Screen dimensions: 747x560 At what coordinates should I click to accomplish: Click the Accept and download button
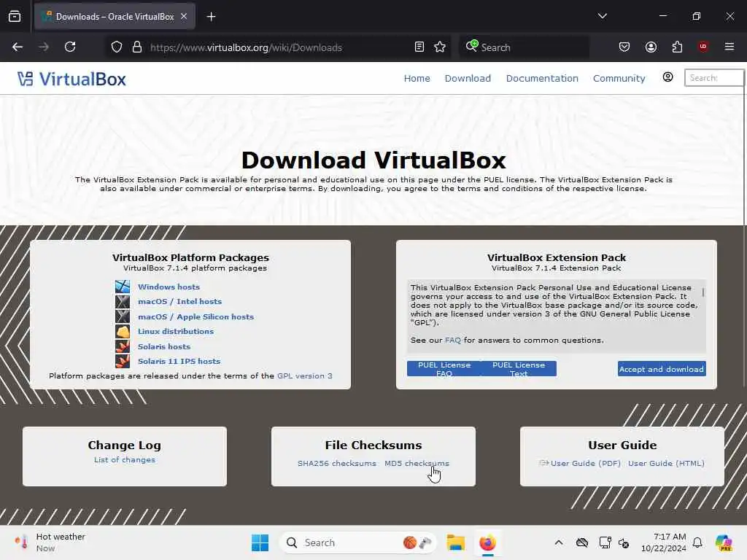[661, 369]
